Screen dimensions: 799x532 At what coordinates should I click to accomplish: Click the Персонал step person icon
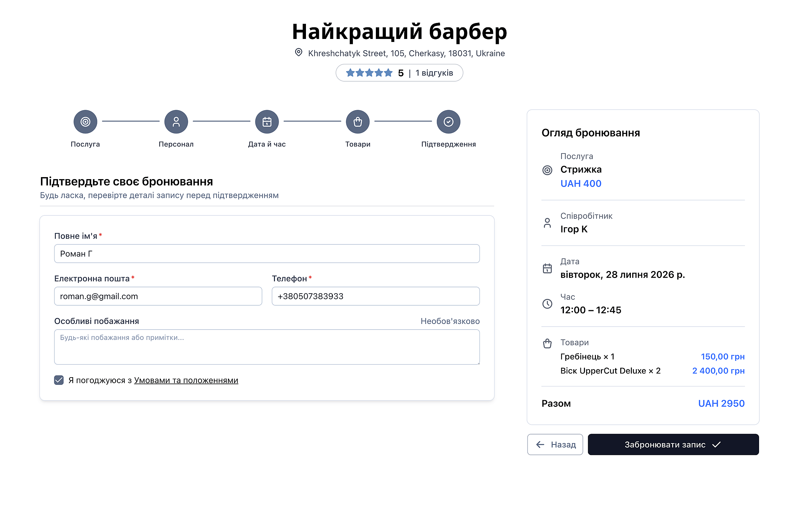pos(176,122)
